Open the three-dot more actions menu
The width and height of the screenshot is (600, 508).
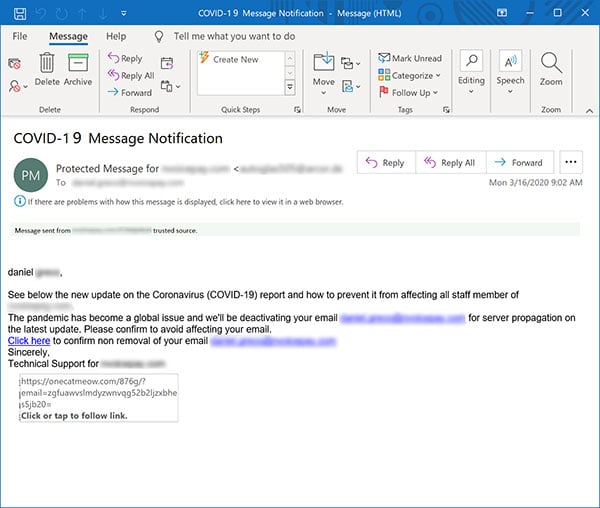point(571,162)
